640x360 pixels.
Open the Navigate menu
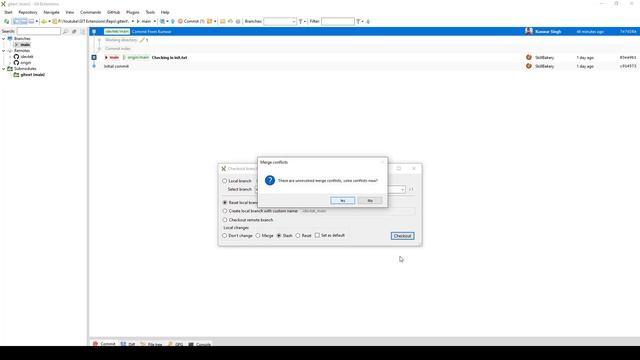tap(51, 12)
